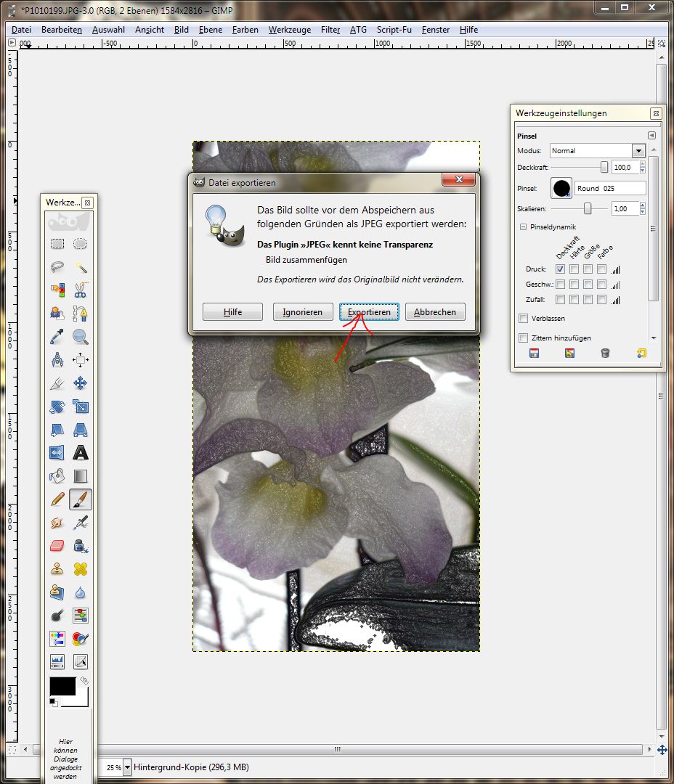Click the Abbrechen button
674x784 pixels.
pyautogui.click(x=434, y=312)
